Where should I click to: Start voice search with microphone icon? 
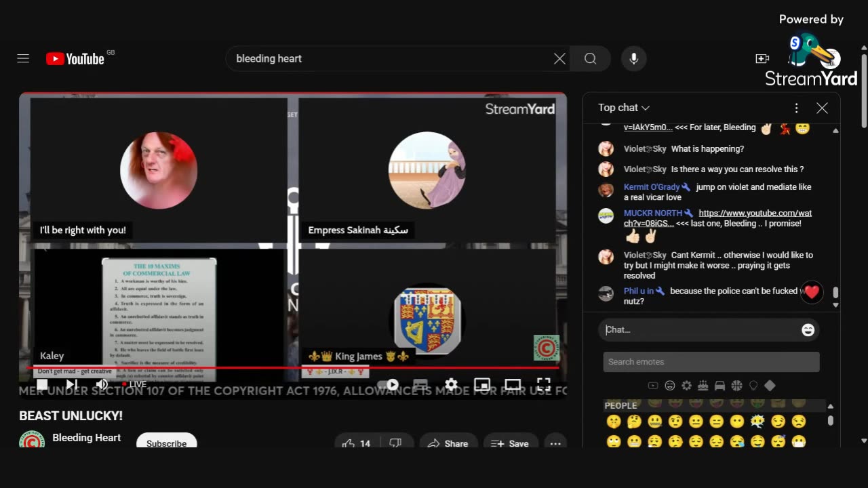click(x=633, y=59)
